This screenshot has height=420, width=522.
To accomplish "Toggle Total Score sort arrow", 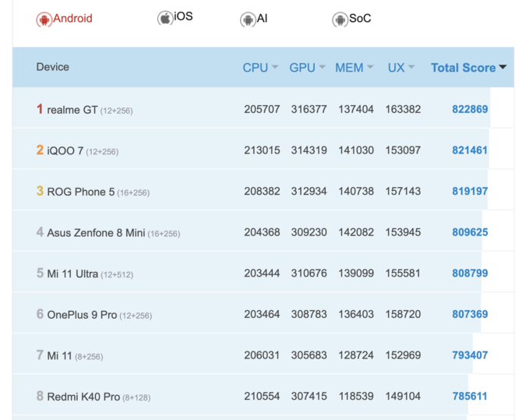I will tap(503, 67).
